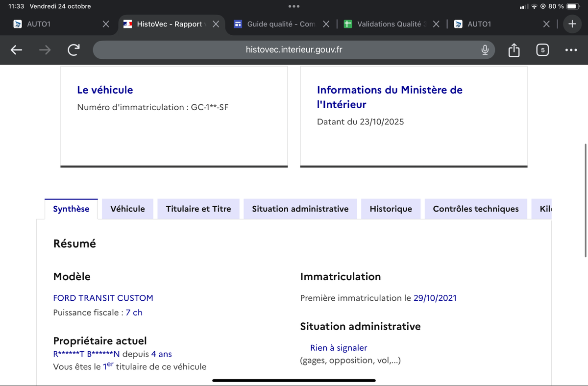The image size is (588, 386).
Task: Reload the HistoVec page
Action: pyautogui.click(x=73, y=49)
